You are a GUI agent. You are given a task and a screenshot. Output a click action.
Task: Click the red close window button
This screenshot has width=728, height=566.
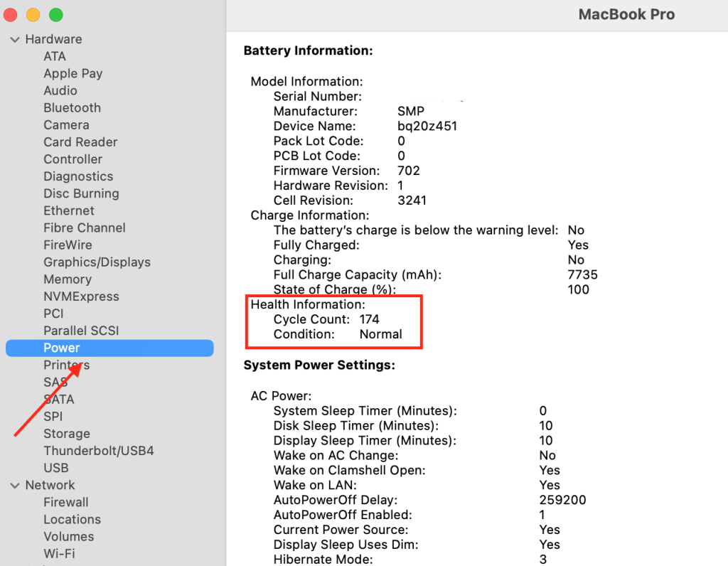(10, 15)
